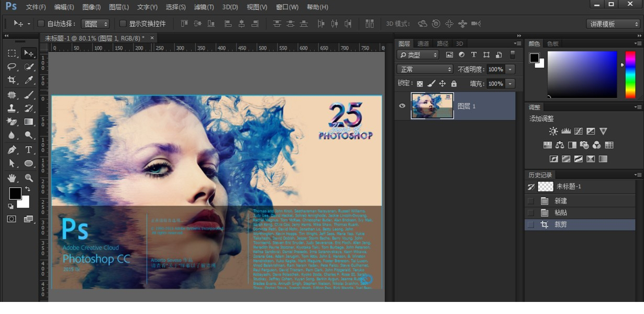The width and height of the screenshot is (644, 314).
Task: Add Vibrance adjustment
Action: (603, 131)
